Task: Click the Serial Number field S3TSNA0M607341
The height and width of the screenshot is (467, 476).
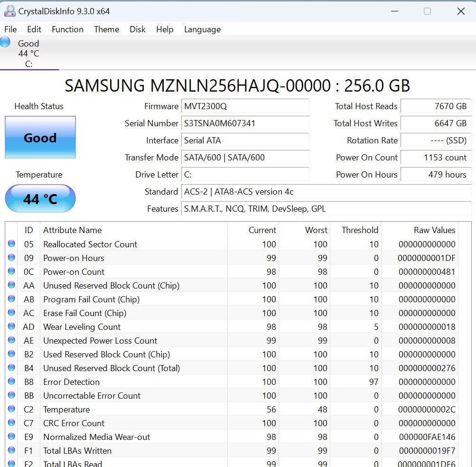Action: click(x=245, y=123)
